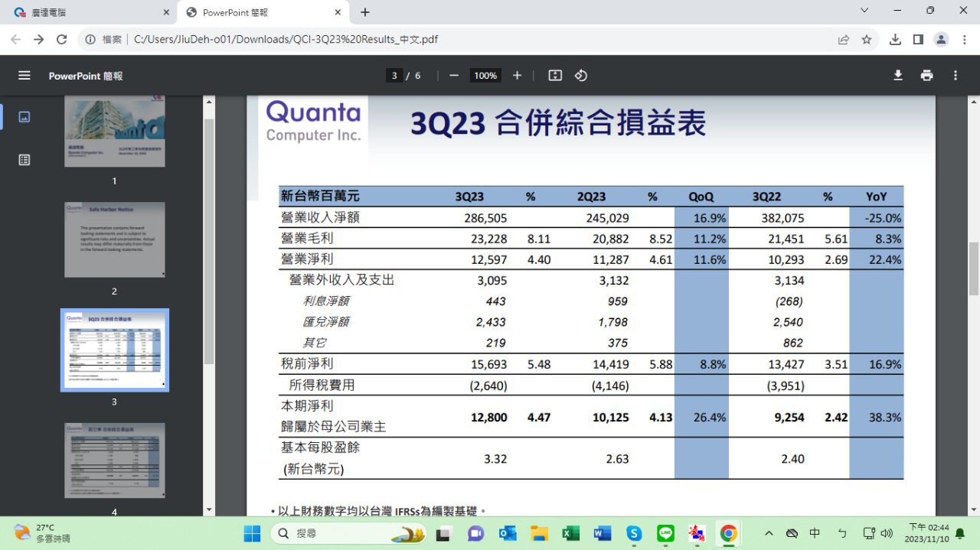Toggle the PDF sidebar menu
The image size is (980, 550).
(24, 76)
